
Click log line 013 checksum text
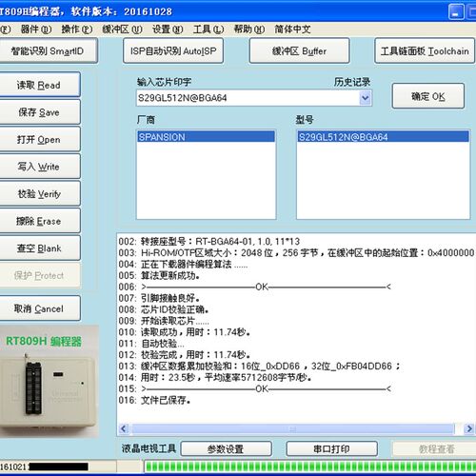[x=259, y=367]
